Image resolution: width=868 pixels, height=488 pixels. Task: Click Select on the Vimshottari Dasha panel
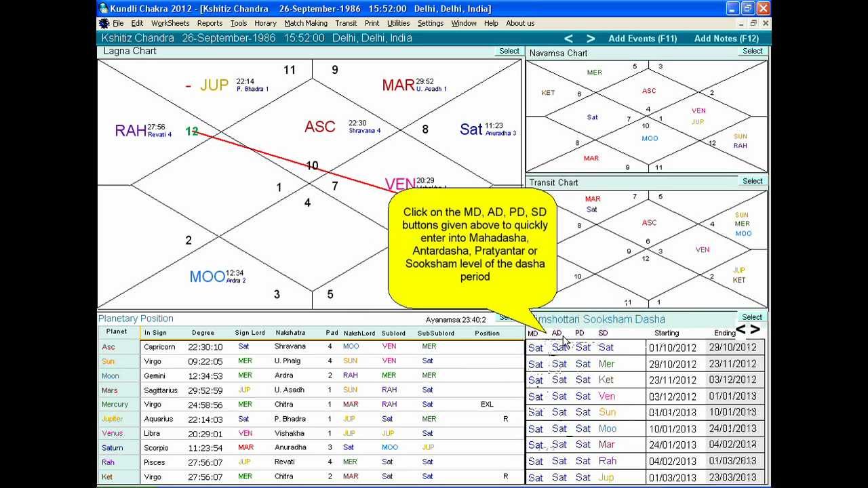point(752,317)
